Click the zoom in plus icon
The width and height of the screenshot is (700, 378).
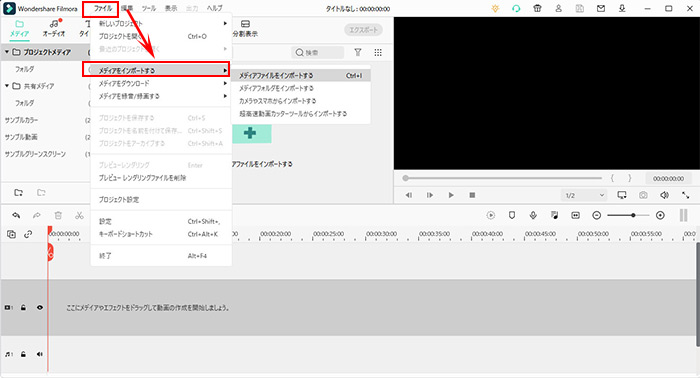[x=660, y=215]
